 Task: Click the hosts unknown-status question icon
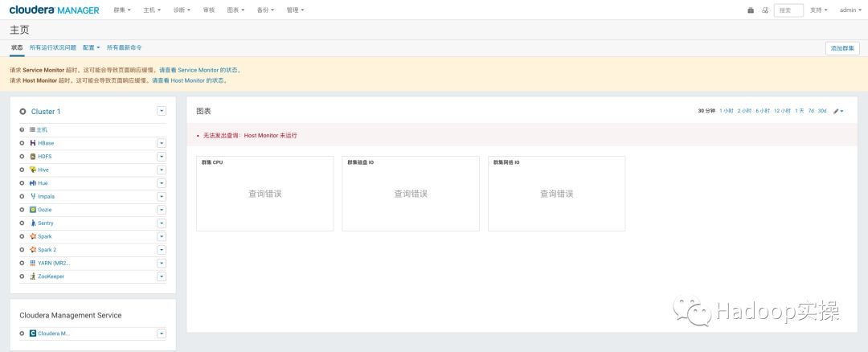click(22, 129)
